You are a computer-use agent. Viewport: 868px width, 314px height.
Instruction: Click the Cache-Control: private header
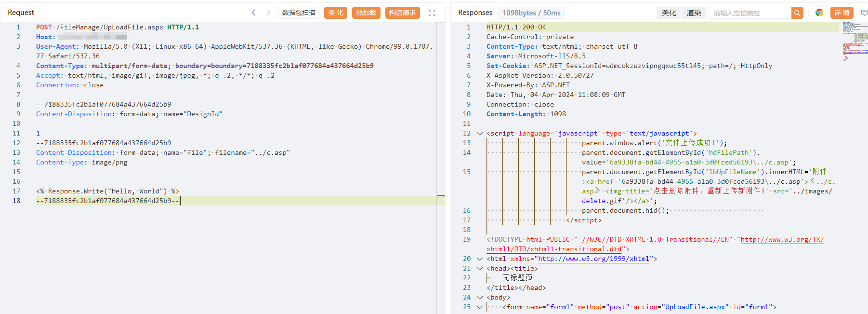pyautogui.click(x=530, y=37)
